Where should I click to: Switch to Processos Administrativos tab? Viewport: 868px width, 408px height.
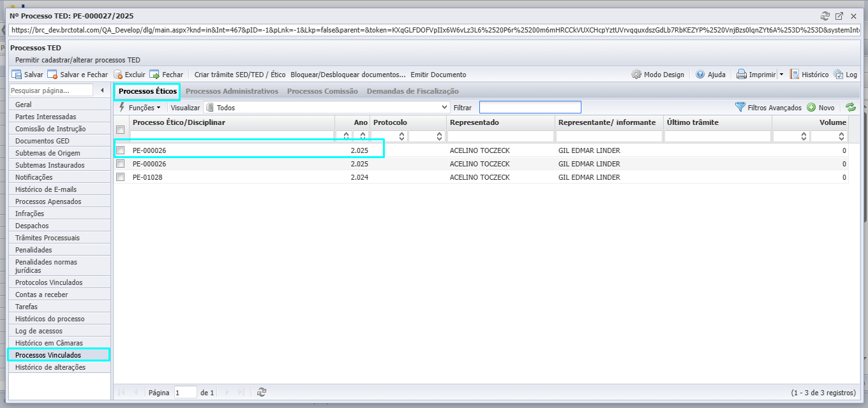click(232, 91)
